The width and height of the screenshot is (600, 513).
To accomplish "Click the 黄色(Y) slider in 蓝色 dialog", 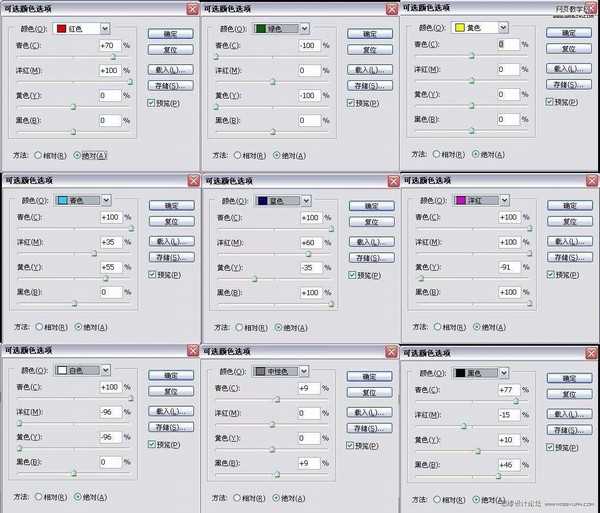I will (254, 279).
